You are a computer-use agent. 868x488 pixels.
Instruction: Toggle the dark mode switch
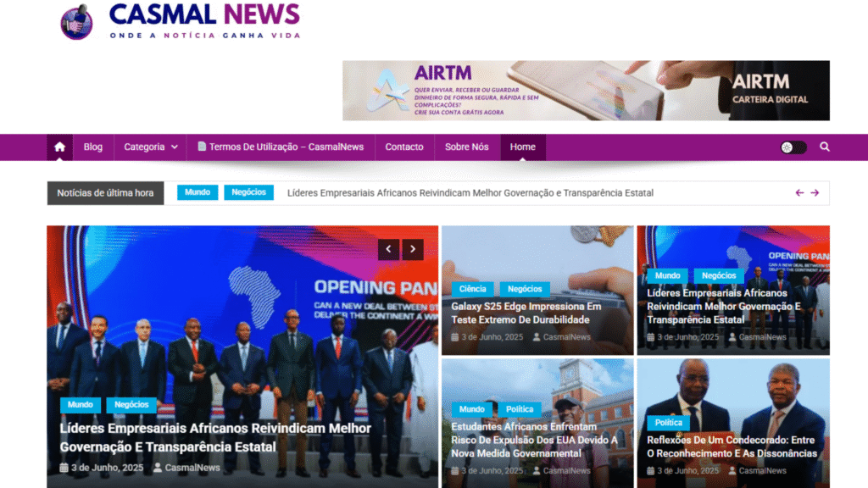pos(793,147)
